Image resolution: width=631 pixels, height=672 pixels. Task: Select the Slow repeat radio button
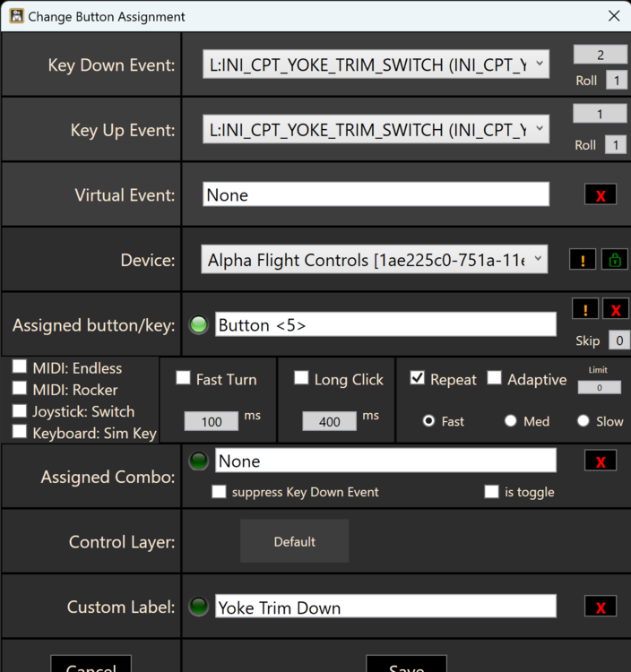pos(583,421)
